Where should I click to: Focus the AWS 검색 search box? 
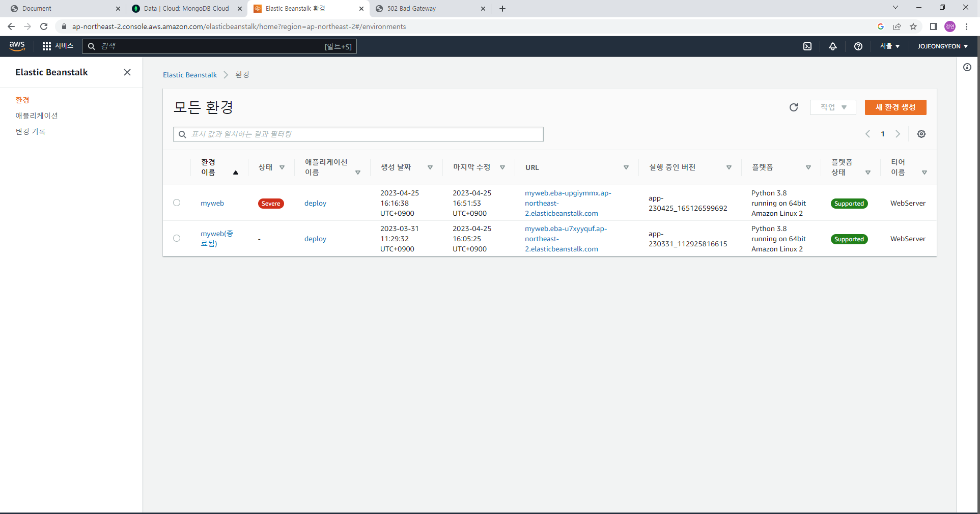pos(219,46)
